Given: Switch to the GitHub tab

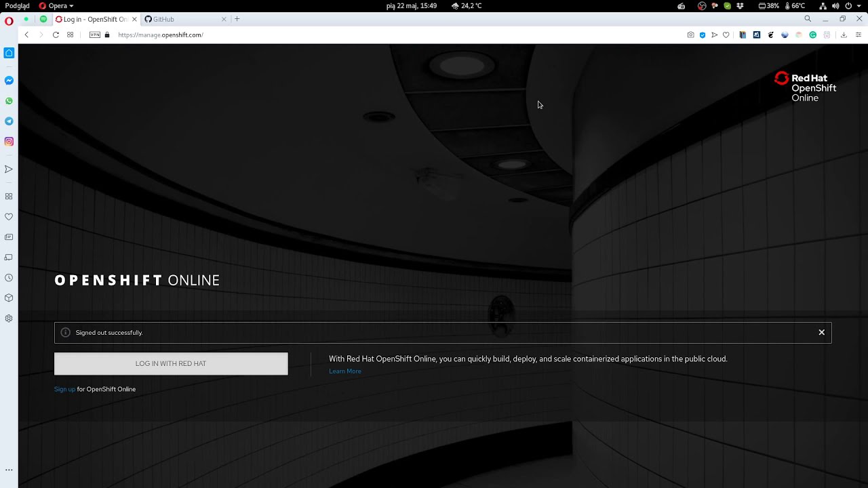Looking at the screenshot, I should pos(185,19).
